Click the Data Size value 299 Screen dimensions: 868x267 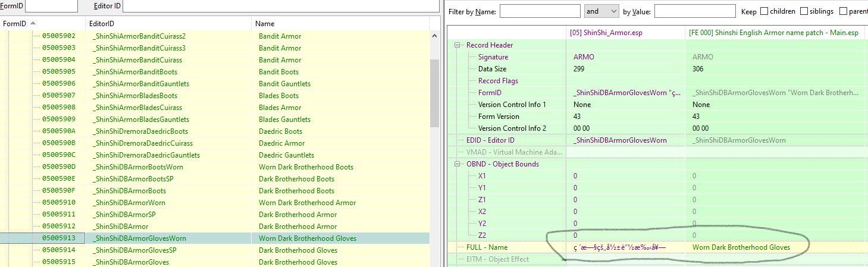click(x=579, y=69)
